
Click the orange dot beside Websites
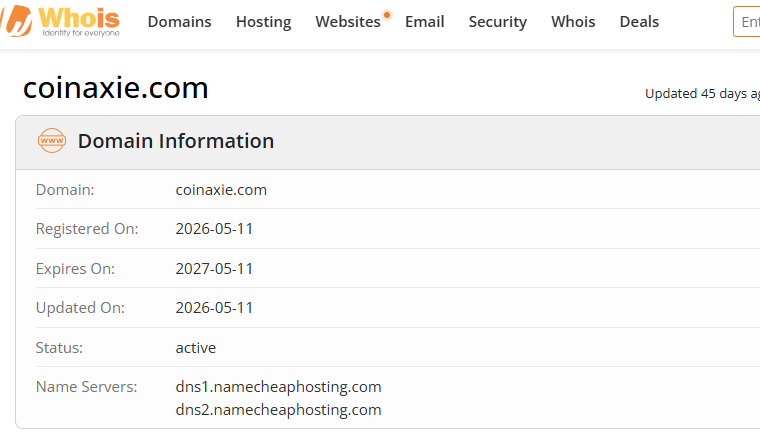click(387, 15)
